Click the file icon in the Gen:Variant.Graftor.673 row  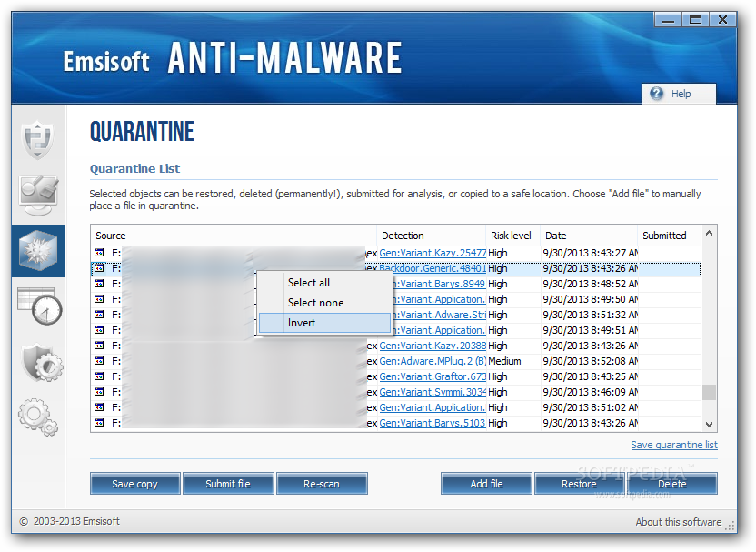[x=99, y=376]
